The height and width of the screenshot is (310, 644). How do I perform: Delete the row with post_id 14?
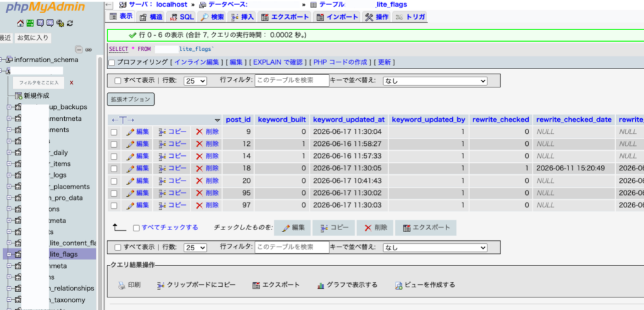point(208,156)
